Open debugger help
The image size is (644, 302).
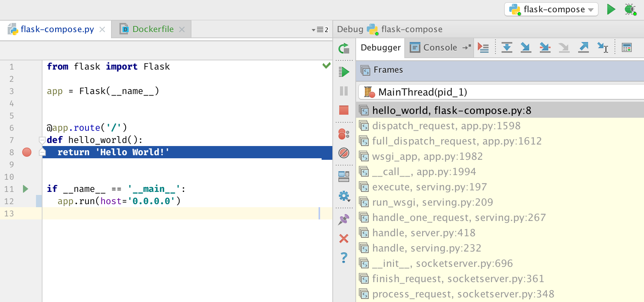click(344, 258)
